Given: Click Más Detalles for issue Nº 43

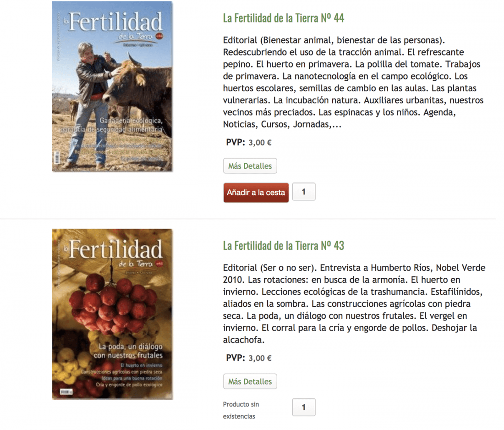Looking at the screenshot, I should 250,381.
